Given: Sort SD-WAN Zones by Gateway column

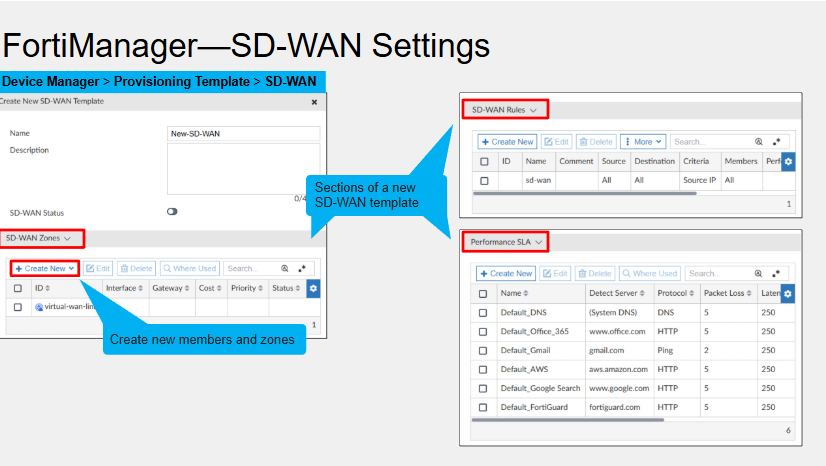Looking at the screenshot, I should (171, 289).
